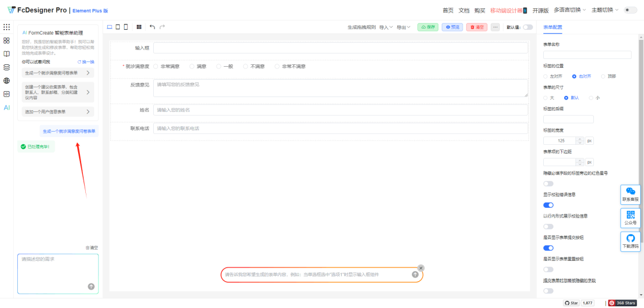Click the FcDesigner Pro logo
The height and width of the screenshot is (308, 644).
pos(37,10)
